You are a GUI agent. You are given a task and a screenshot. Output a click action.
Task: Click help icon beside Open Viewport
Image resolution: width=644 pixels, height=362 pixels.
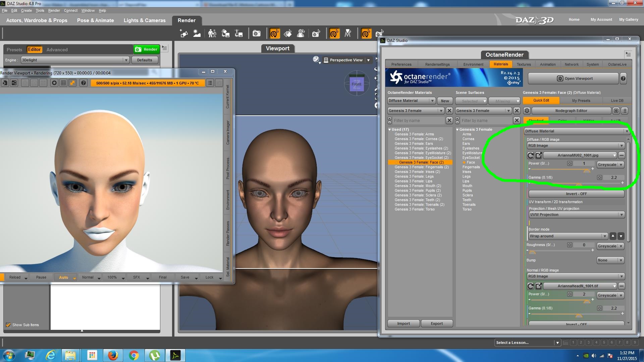[623, 78]
